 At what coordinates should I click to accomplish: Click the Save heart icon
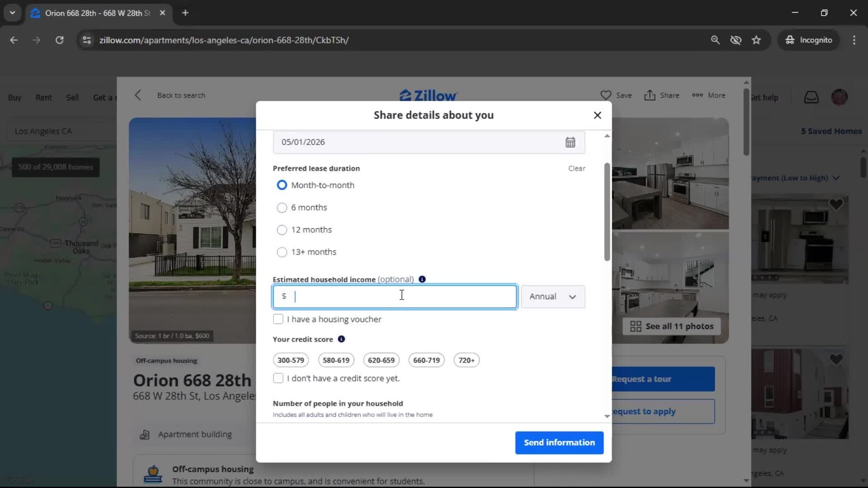tap(606, 95)
